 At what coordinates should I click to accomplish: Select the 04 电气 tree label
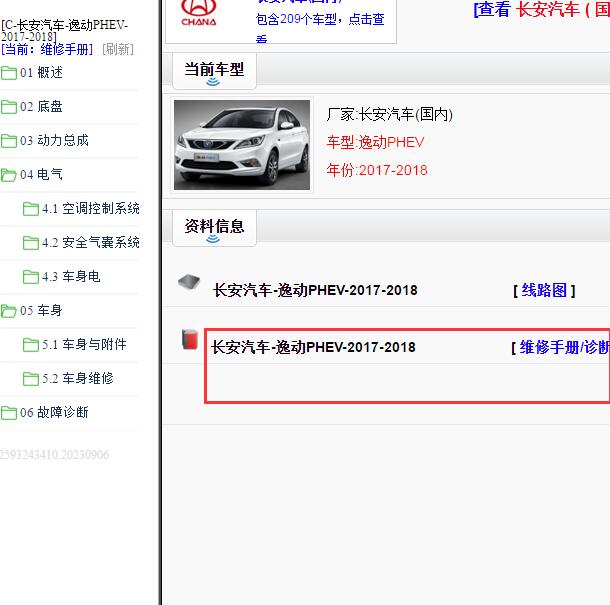coord(41,174)
